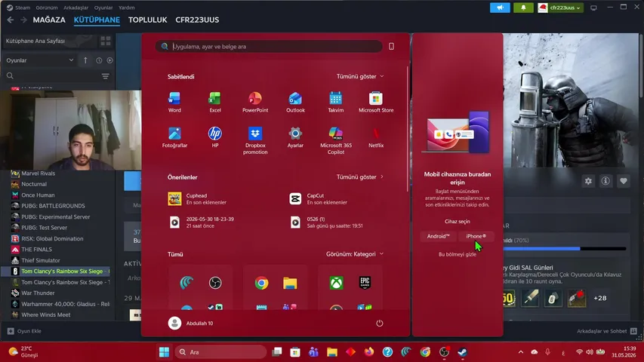This screenshot has width=644, height=362.
Task: Expand Tümünü göster for Öneriler
Action: pyautogui.click(x=360, y=177)
